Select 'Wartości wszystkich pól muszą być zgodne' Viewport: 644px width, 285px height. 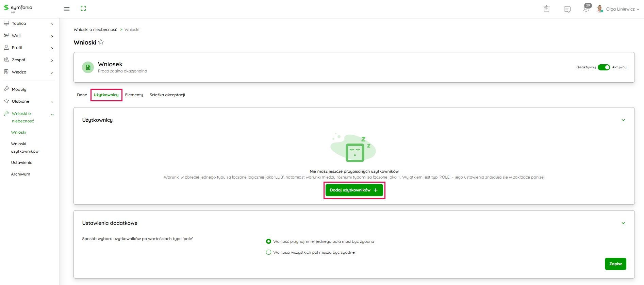tap(268, 252)
